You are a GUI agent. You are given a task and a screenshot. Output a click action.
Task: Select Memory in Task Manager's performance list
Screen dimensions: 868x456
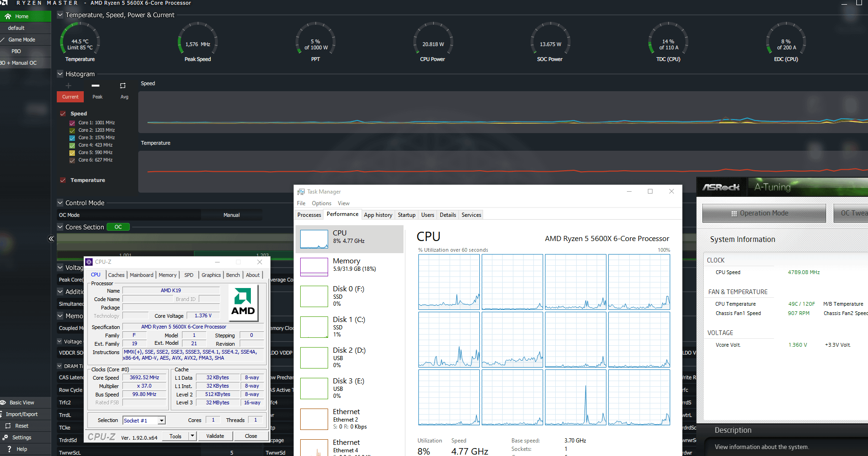pos(350,267)
